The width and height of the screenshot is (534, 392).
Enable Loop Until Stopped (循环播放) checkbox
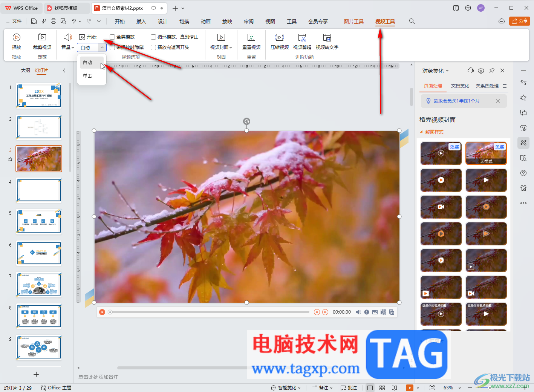(x=153, y=37)
